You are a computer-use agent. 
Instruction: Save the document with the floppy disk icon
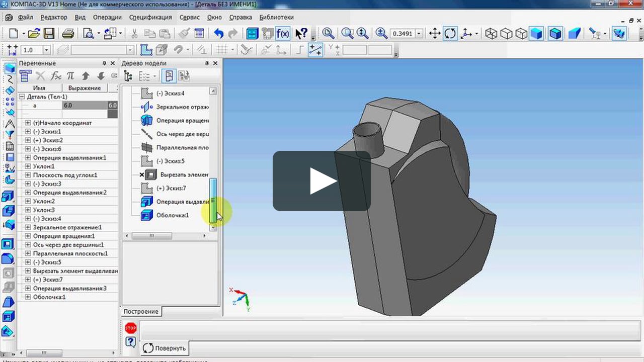(x=49, y=34)
